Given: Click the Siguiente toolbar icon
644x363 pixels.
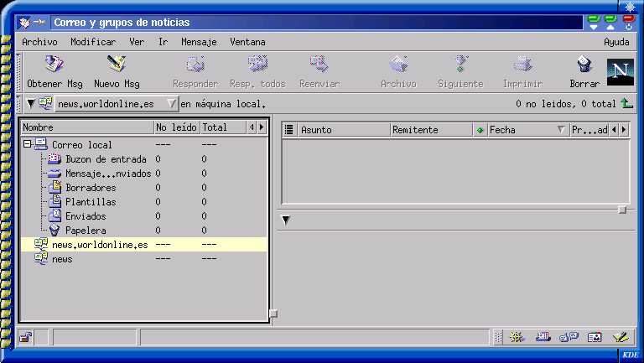Looking at the screenshot, I should pos(460,64).
